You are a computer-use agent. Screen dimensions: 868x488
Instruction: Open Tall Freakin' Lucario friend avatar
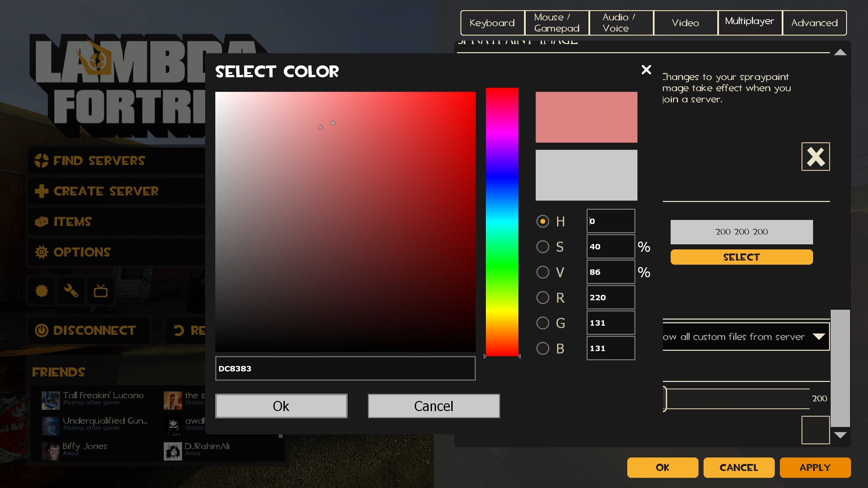51,400
